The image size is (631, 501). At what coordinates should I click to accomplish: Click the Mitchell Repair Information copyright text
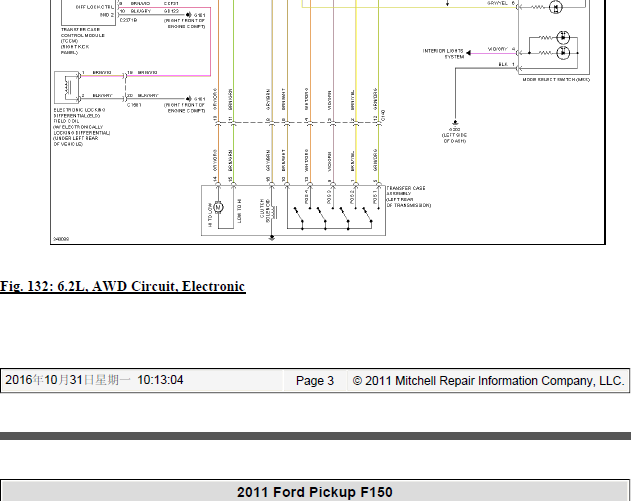(x=489, y=381)
